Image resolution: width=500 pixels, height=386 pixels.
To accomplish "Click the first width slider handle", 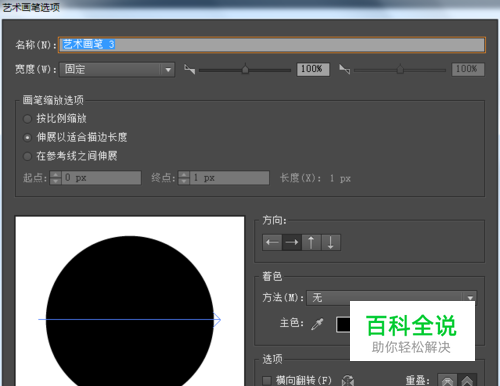I will (245, 69).
